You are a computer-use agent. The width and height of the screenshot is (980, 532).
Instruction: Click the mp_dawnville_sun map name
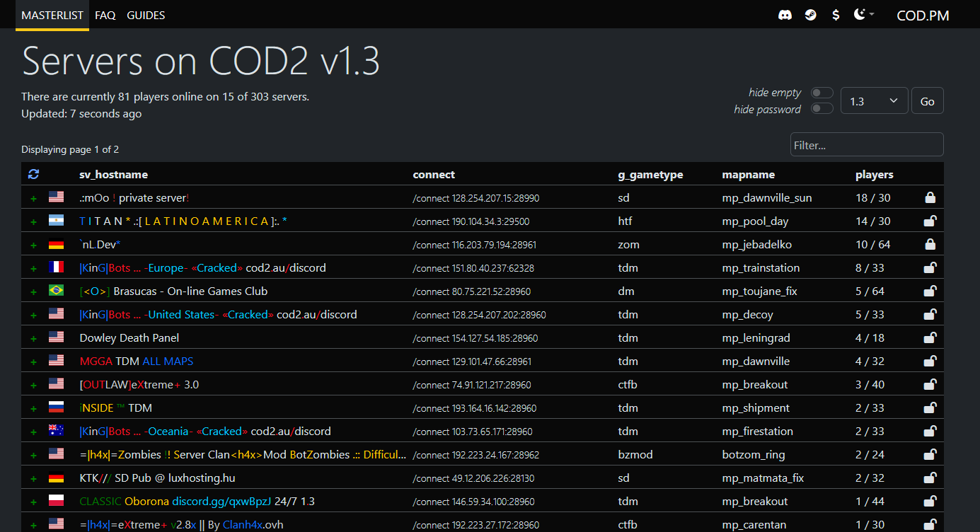[x=767, y=198]
